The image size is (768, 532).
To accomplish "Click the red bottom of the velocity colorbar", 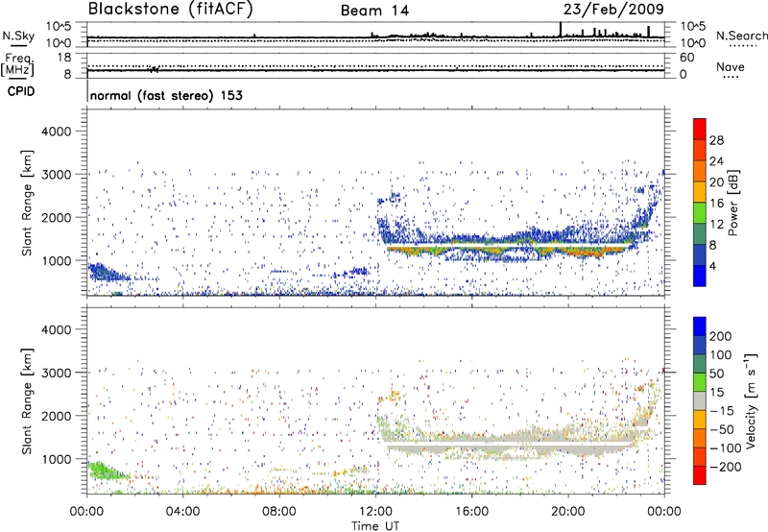I will (x=700, y=475).
